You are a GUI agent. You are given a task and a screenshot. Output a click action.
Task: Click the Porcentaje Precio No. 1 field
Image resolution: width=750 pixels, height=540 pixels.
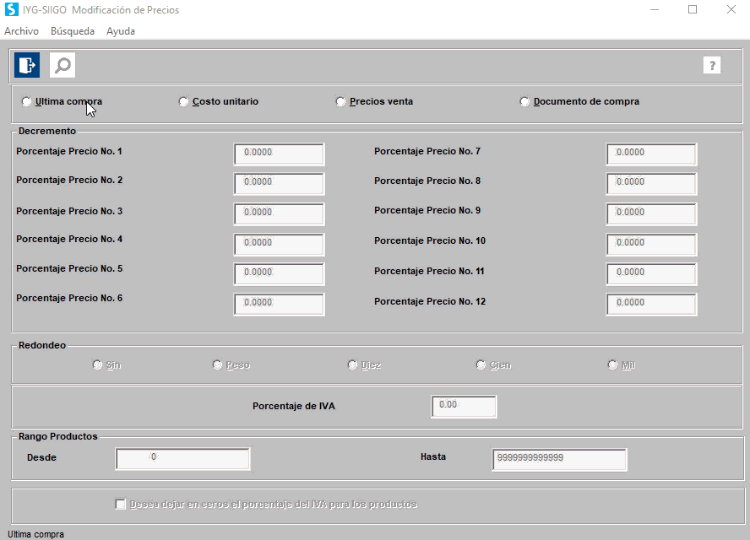(279, 154)
